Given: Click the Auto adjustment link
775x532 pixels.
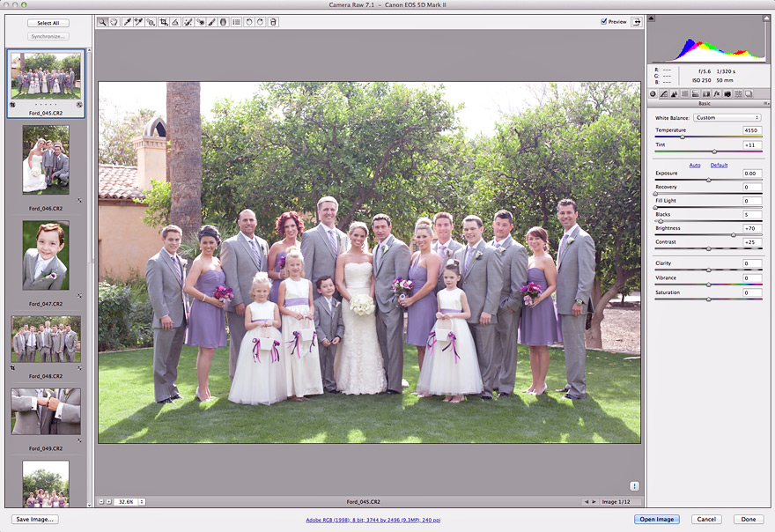Looking at the screenshot, I should coord(695,166).
